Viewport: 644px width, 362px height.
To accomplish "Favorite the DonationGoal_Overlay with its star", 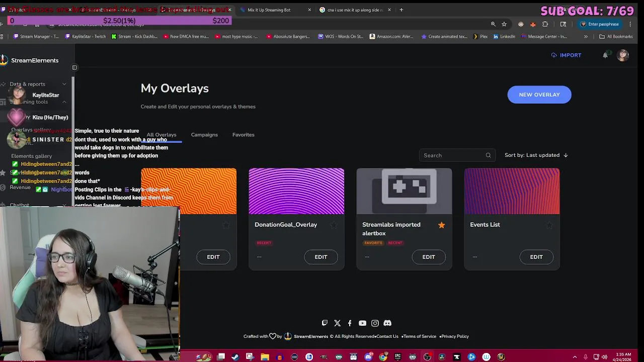I will tap(334, 225).
